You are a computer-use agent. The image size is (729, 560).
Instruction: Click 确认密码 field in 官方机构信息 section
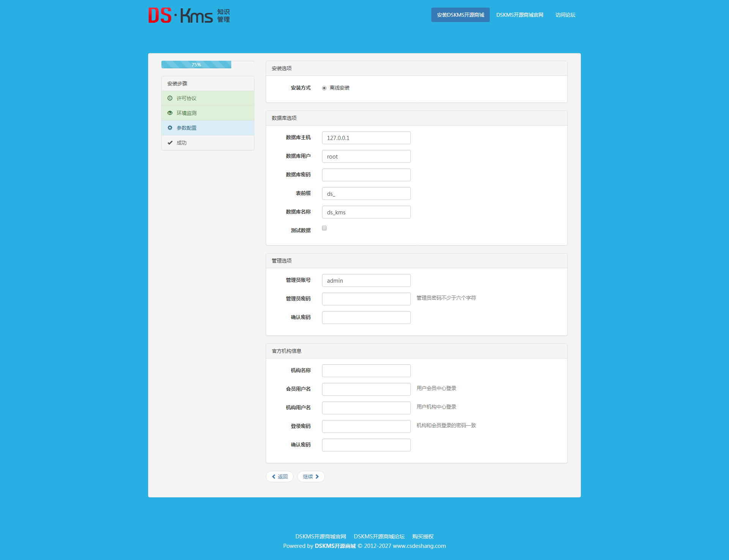[x=366, y=445]
